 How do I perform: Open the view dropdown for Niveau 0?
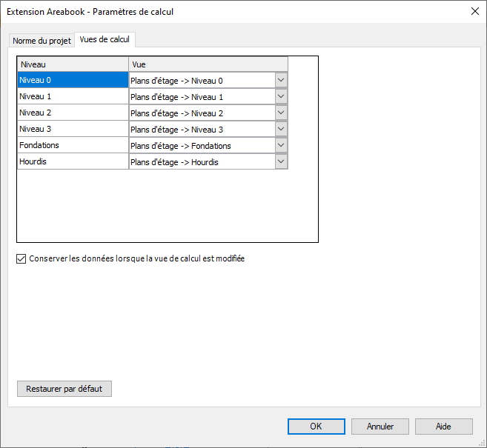pyautogui.click(x=281, y=81)
